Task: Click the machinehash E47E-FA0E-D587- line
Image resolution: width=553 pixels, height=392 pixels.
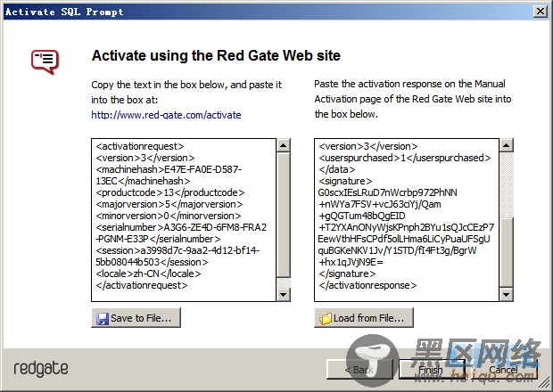Action: point(169,169)
